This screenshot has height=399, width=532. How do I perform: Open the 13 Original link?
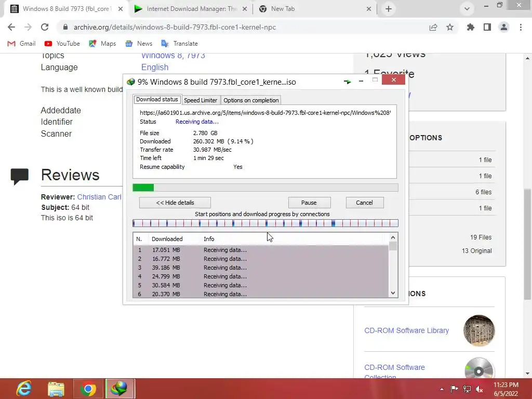point(477,251)
